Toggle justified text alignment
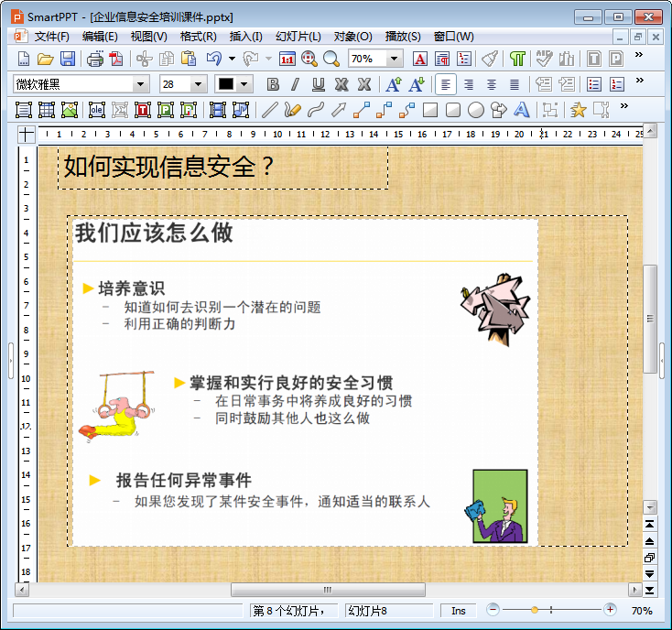Screen dimensions: 672x630 point(515,84)
